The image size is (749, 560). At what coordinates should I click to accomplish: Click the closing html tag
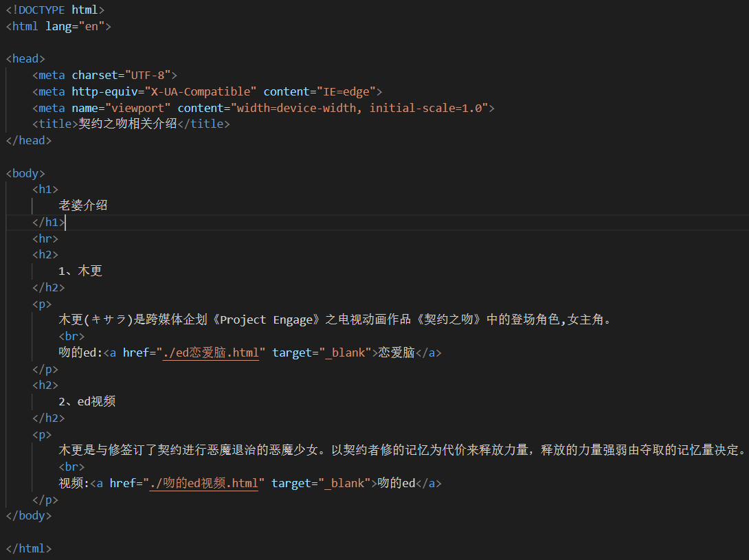point(28,549)
